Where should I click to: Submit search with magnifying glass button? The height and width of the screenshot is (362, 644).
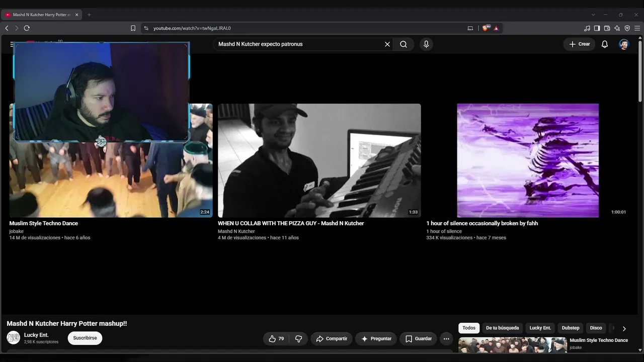(404, 44)
